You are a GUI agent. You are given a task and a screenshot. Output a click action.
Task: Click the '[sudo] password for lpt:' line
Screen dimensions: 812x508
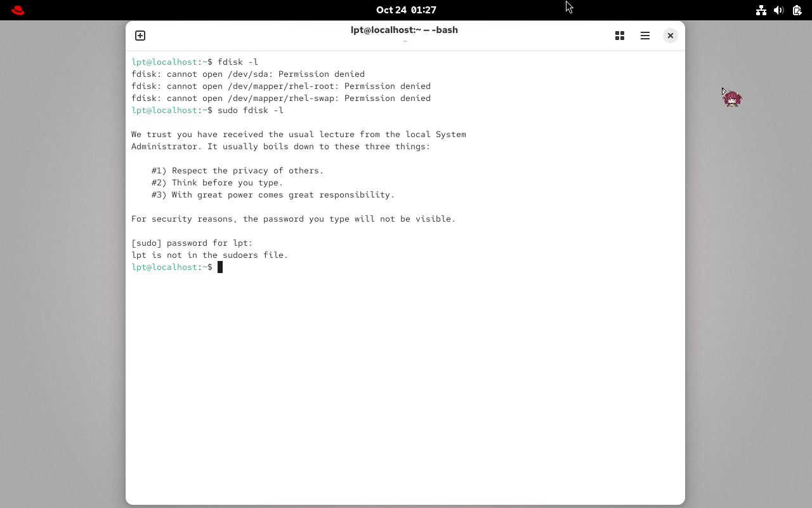point(192,243)
